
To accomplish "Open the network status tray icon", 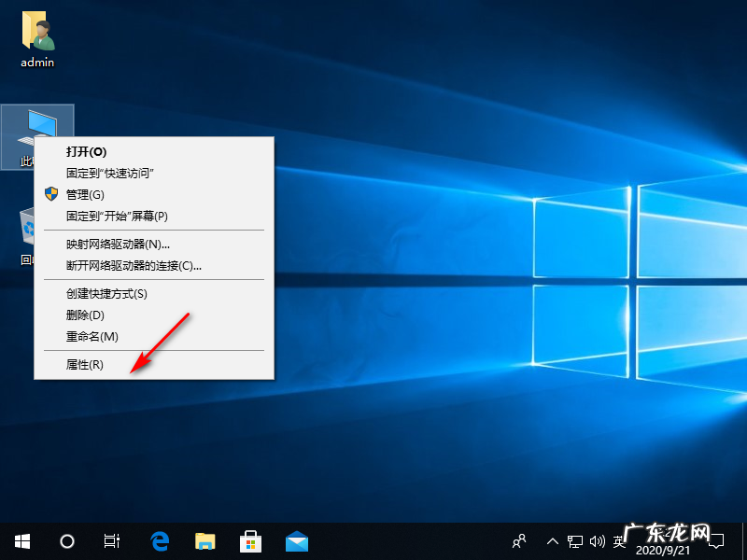I will [576, 540].
